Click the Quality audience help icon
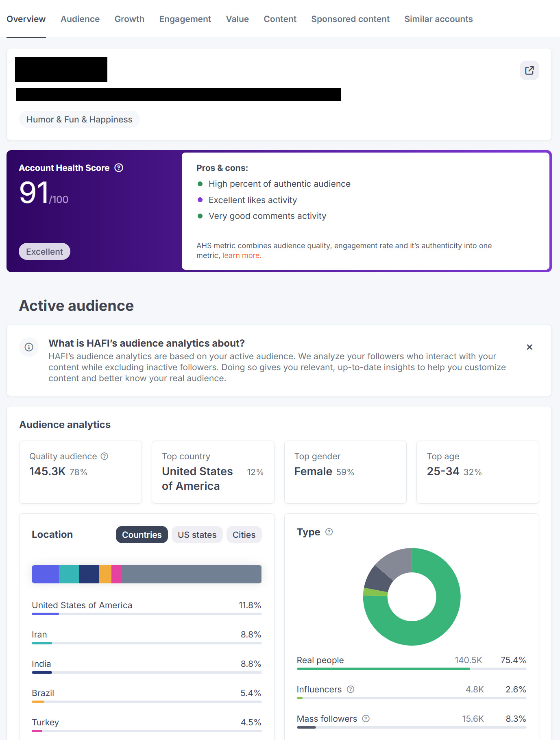The image size is (560, 740). (x=105, y=456)
